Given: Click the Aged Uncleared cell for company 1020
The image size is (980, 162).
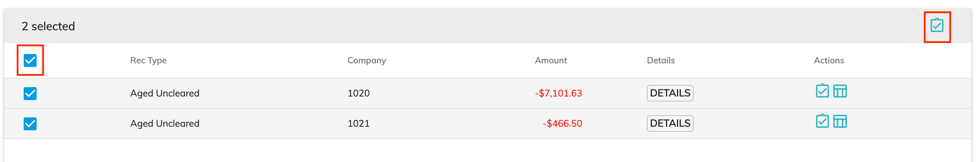Looking at the screenshot, I should (165, 93).
